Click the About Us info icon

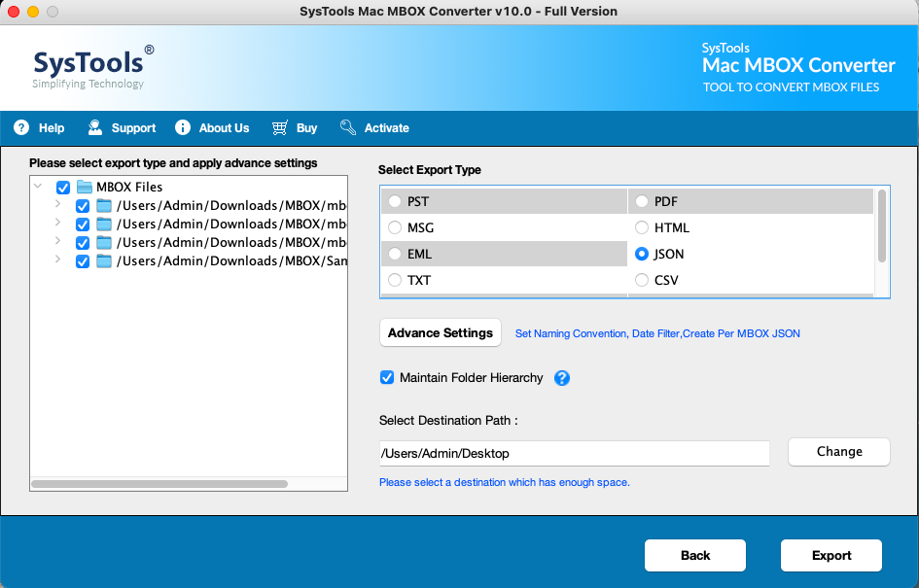point(183,127)
